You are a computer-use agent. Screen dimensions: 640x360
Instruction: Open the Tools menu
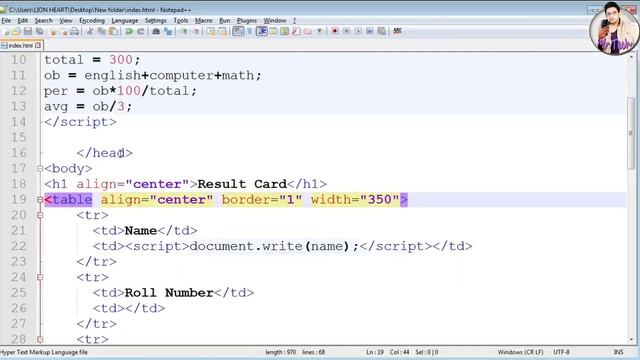[181, 20]
